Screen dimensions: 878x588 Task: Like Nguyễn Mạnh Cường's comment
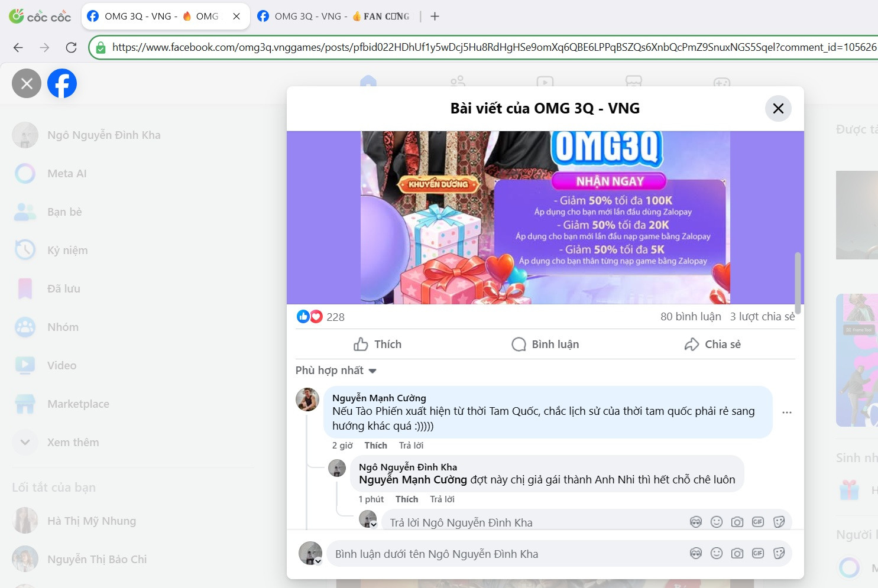click(x=375, y=446)
